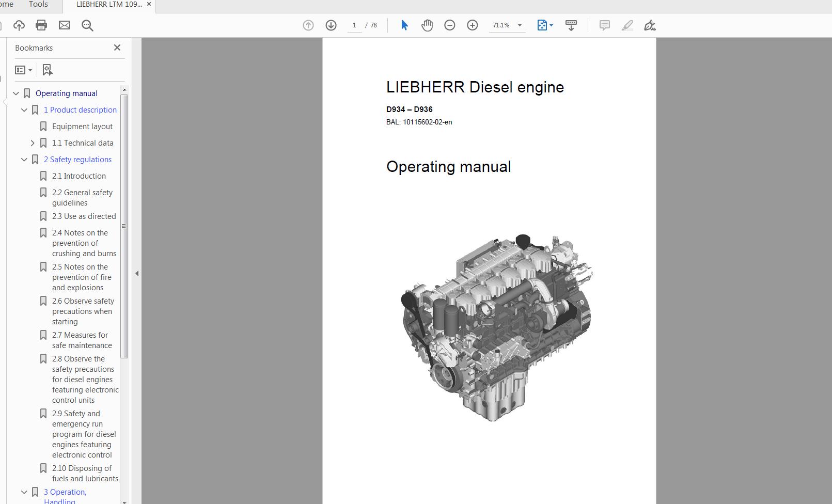The image size is (832, 504).
Task: Click the page number input field
Action: pos(354,25)
